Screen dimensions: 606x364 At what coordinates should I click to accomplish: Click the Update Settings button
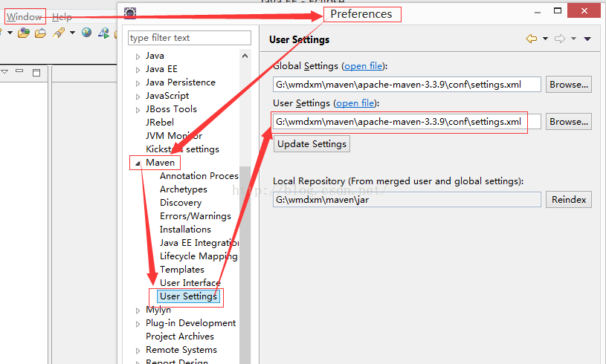pyautogui.click(x=312, y=144)
